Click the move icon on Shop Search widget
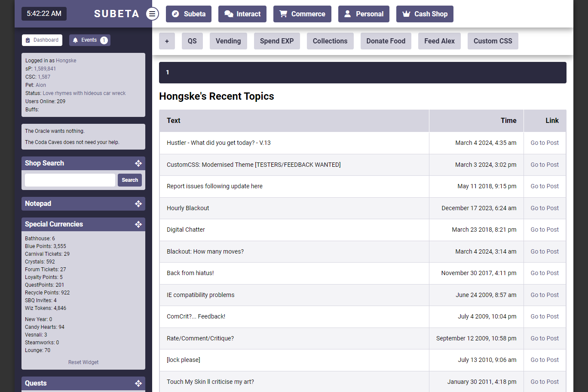 point(138,163)
